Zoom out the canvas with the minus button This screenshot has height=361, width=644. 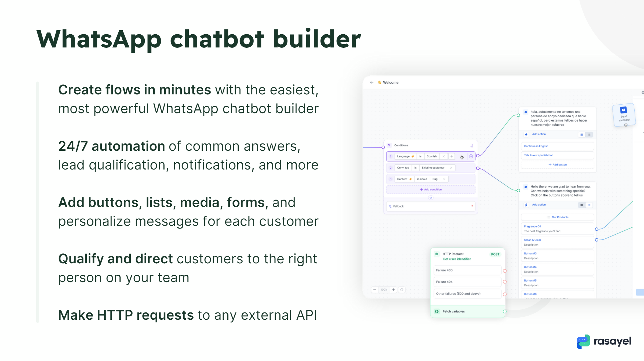click(x=375, y=290)
